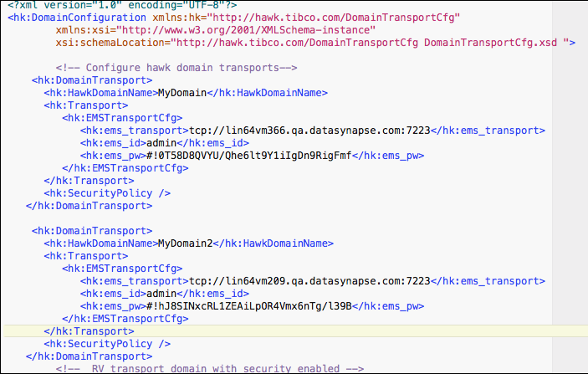Image resolution: width=588 pixels, height=374 pixels.
Task: Click the MyDomain2 value in HawkDomainName
Action: coord(185,243)
